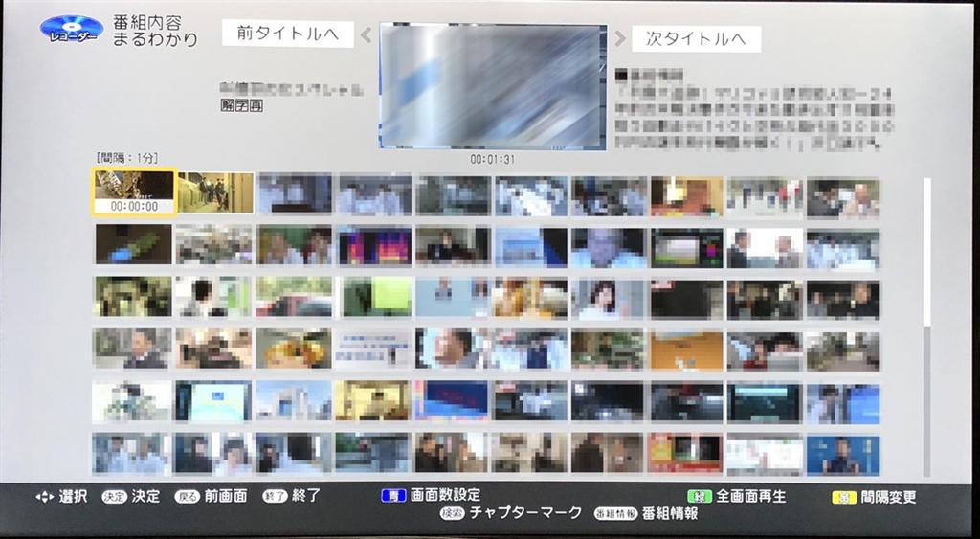Image resolution: width=980 pixels, height=539 pixels.
Task: Click the blue 青 color button icon
Action: coord(393,496)
